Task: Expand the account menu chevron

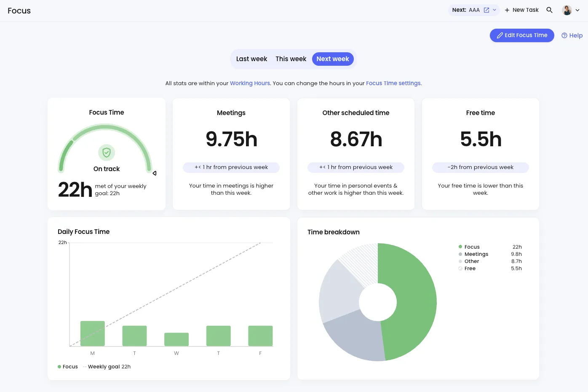Action: pos(577,11)
